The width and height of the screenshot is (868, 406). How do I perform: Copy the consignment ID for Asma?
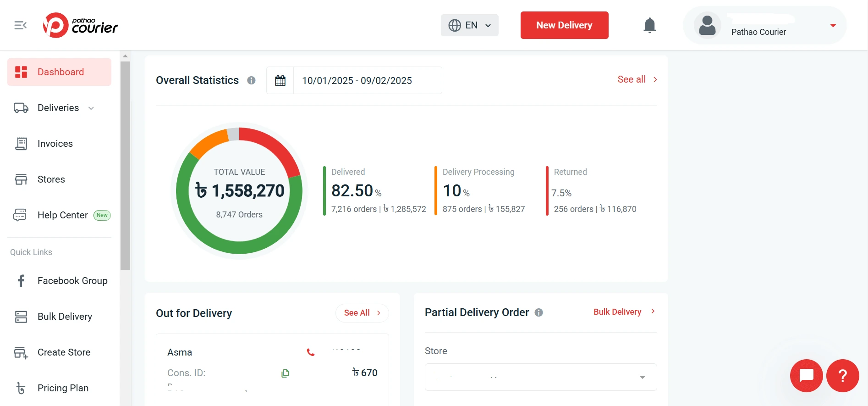(285, 373)
